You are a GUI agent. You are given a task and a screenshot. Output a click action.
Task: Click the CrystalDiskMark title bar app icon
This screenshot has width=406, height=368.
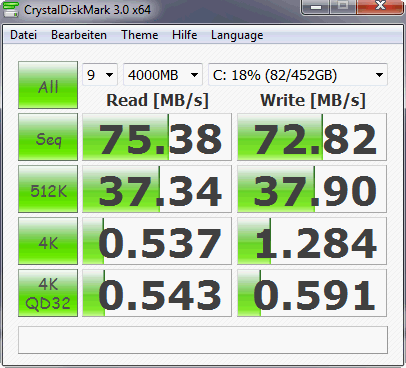10,9
